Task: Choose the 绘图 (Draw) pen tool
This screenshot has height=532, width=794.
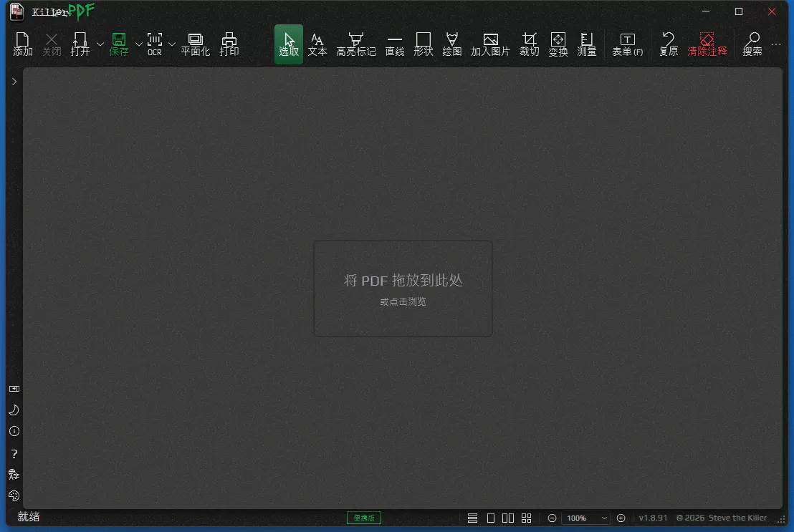Action: 451,44
